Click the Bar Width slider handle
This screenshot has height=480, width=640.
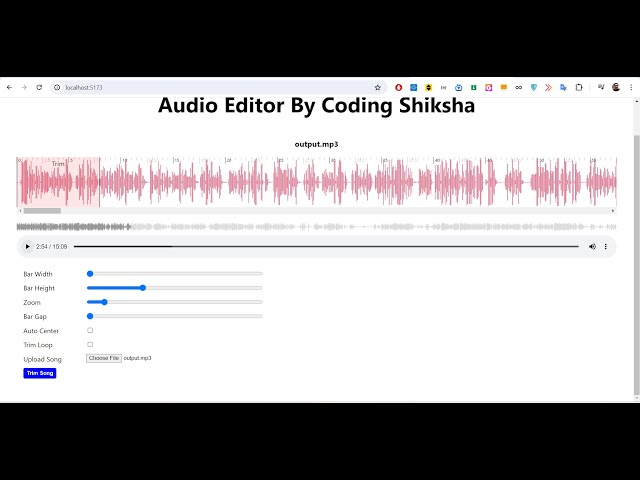[90, 274]
